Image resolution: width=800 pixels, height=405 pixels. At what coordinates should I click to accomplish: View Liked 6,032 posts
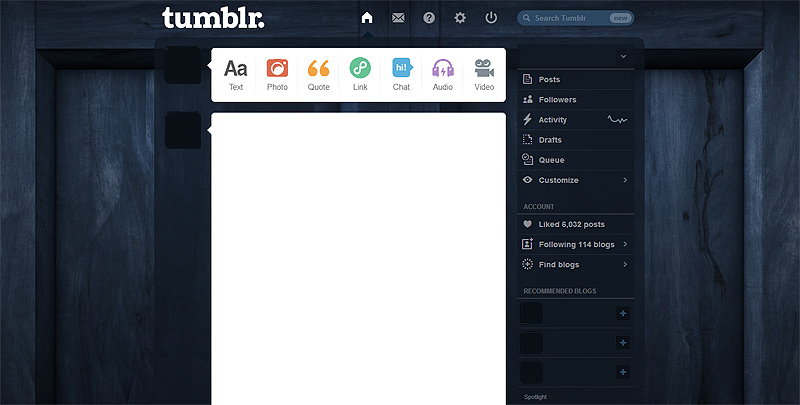click(x=576, y=224)
